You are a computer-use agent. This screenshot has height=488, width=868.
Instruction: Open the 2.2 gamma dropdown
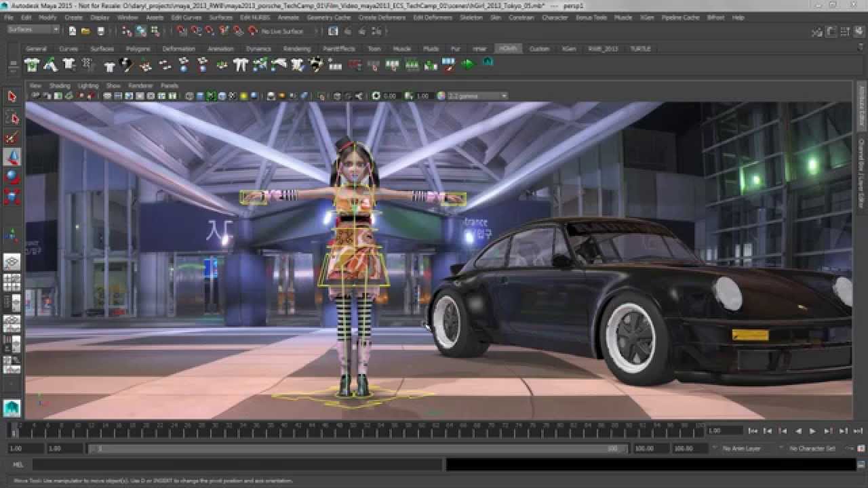(477, 96)
